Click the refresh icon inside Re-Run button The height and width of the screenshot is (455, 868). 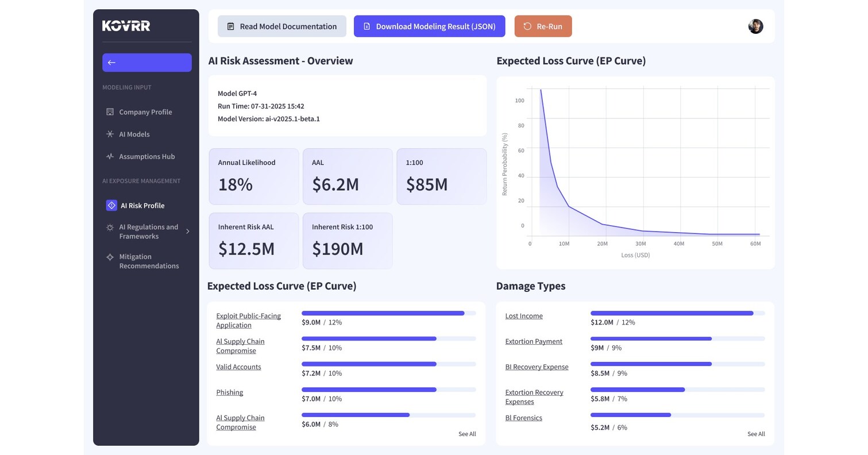tap(528, 26)
